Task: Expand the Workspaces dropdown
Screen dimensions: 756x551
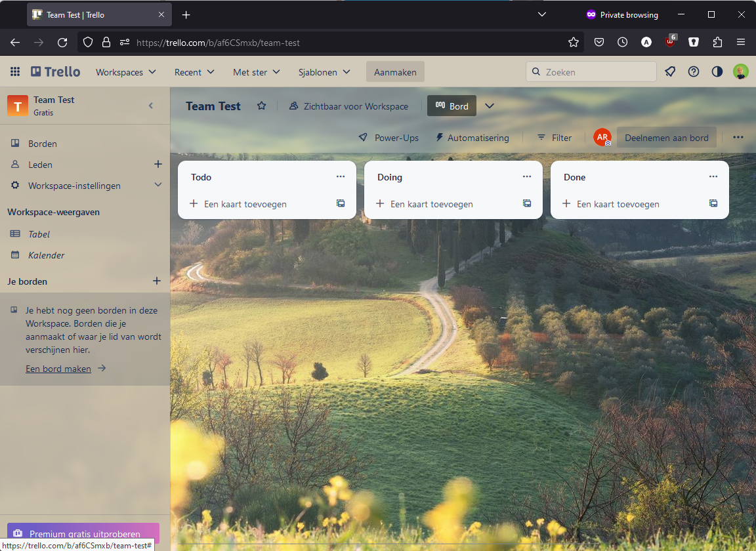Action: pos(126,72)
